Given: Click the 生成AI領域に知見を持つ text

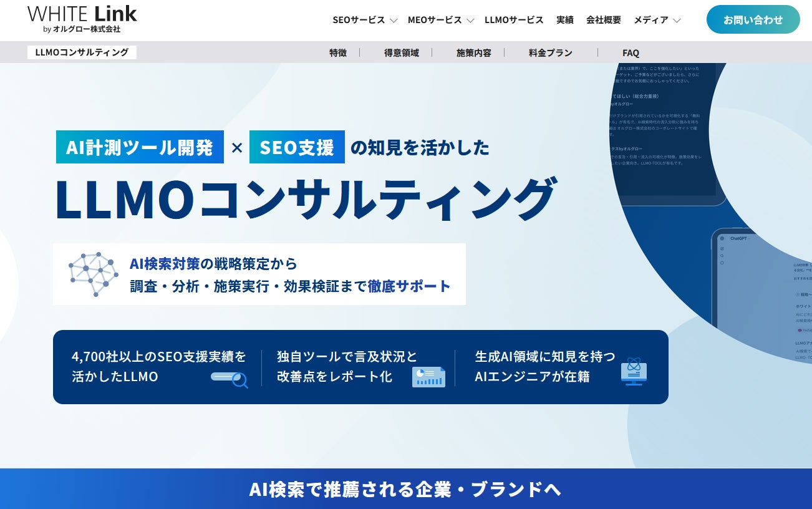Looking at the screenshot, I should click(x=545, y=357).
